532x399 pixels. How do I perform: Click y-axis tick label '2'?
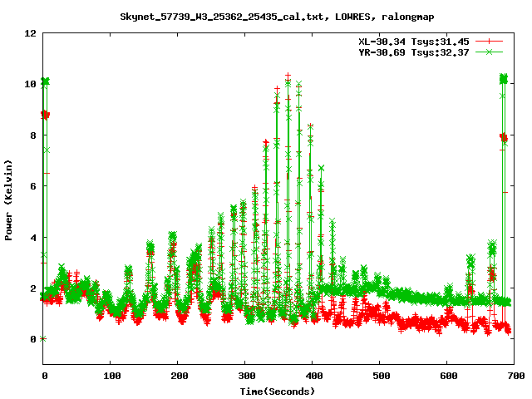tap(33, 288)
